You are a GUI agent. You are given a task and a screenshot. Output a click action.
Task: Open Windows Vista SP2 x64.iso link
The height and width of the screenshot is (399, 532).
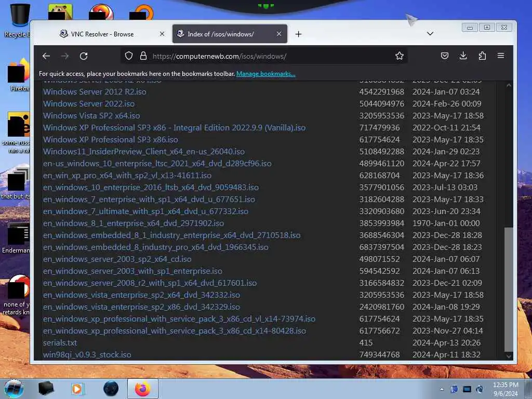coord(91,115)
